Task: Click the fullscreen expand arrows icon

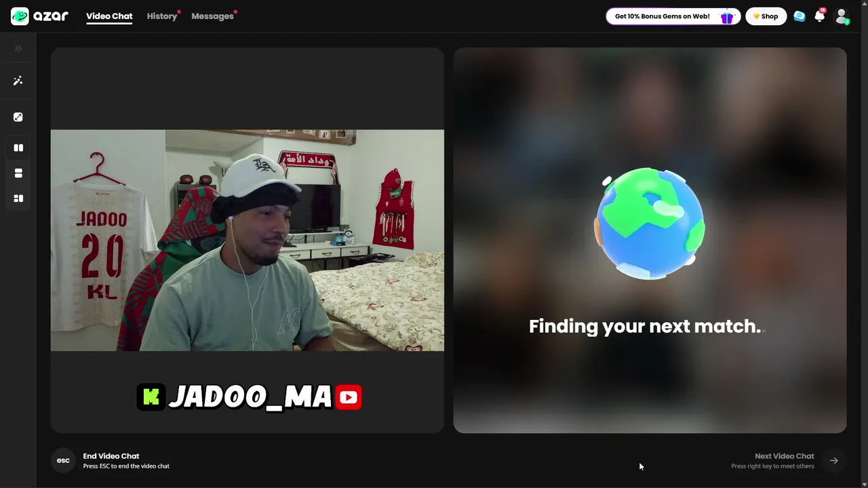Action: click(x=18, y=117)
